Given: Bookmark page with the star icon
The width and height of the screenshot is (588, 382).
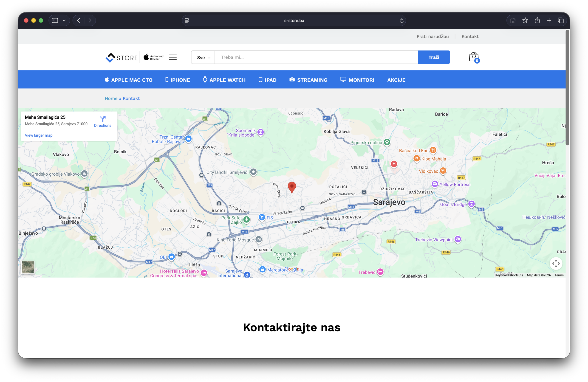Looking at the screenshot, I should [x=525, y=20].
